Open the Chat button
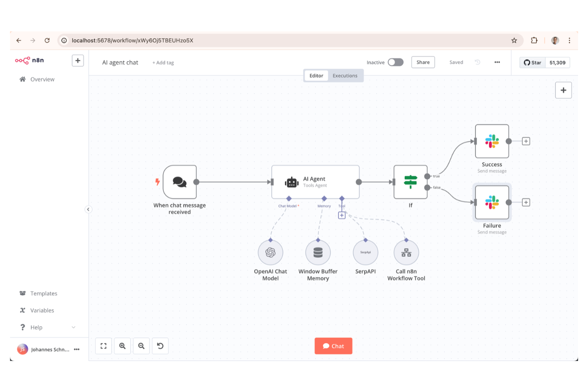This screenshot has height=392, width=588. 333,346
